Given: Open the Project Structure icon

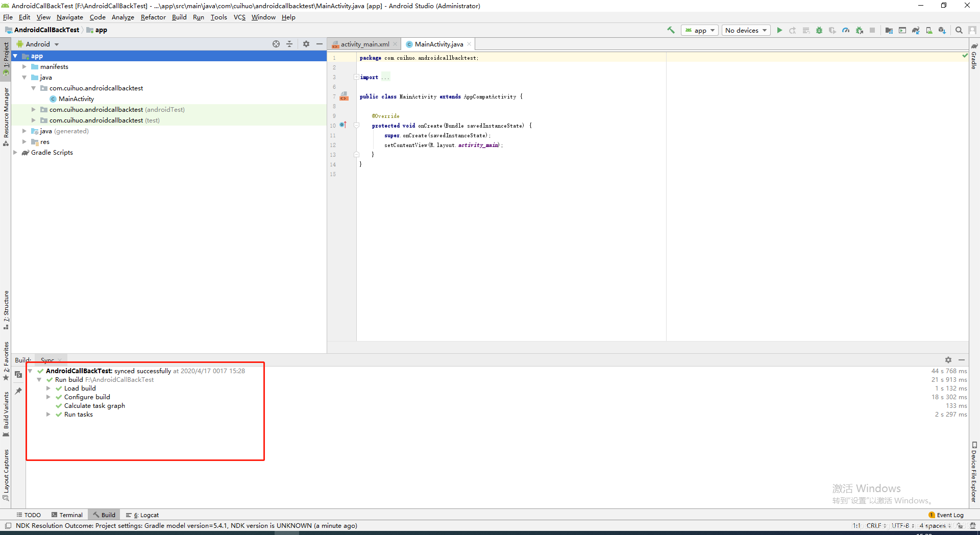Looking at the screenshot, I should [x=889, y=30].
